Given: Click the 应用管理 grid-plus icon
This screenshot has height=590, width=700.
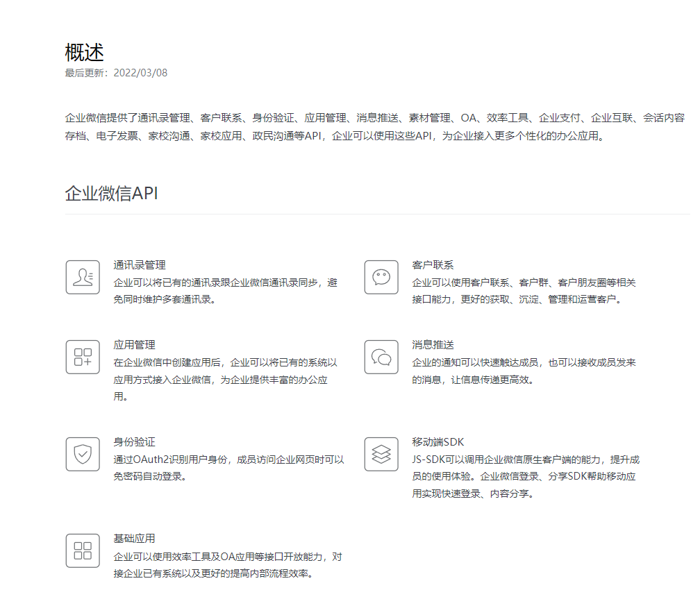Looking at the screenshot, I should pyautogui.click(x=83, y=357).
